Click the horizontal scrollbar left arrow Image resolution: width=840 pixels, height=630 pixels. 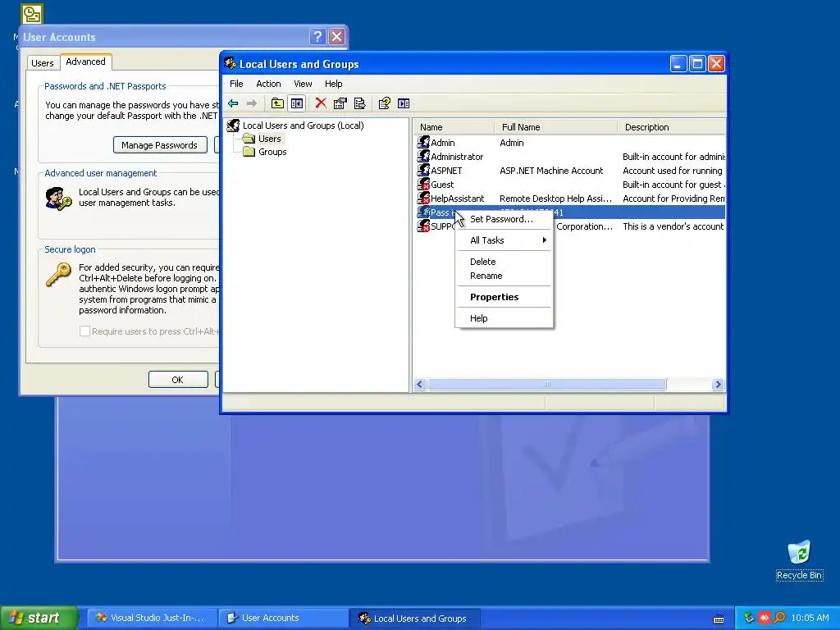point(420,384)
